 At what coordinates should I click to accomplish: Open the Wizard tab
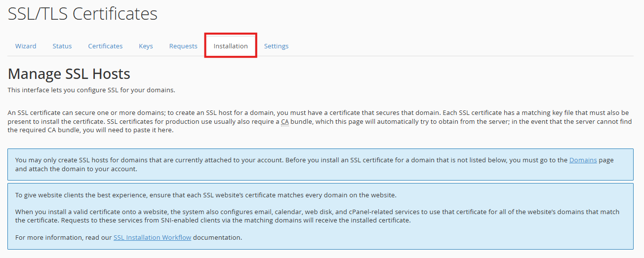26,46
